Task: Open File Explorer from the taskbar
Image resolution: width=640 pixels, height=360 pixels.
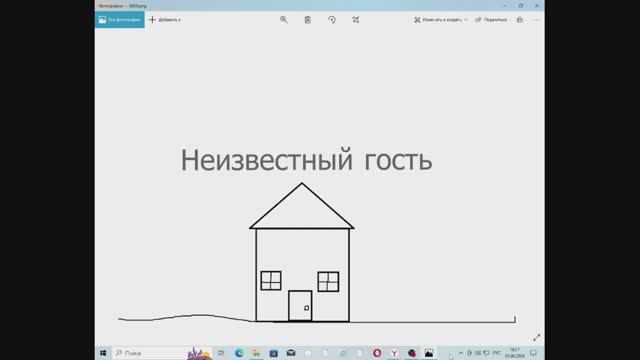Action: point(256,353)
